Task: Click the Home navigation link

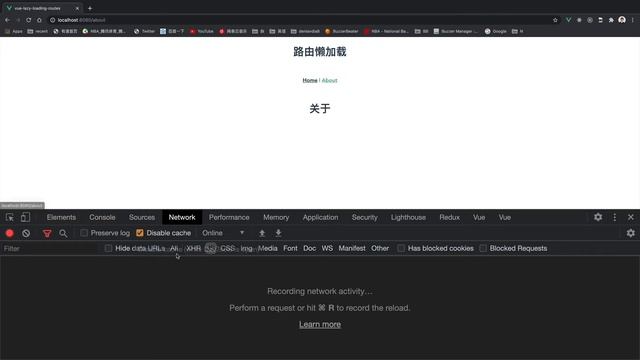Action: (310, 80)
